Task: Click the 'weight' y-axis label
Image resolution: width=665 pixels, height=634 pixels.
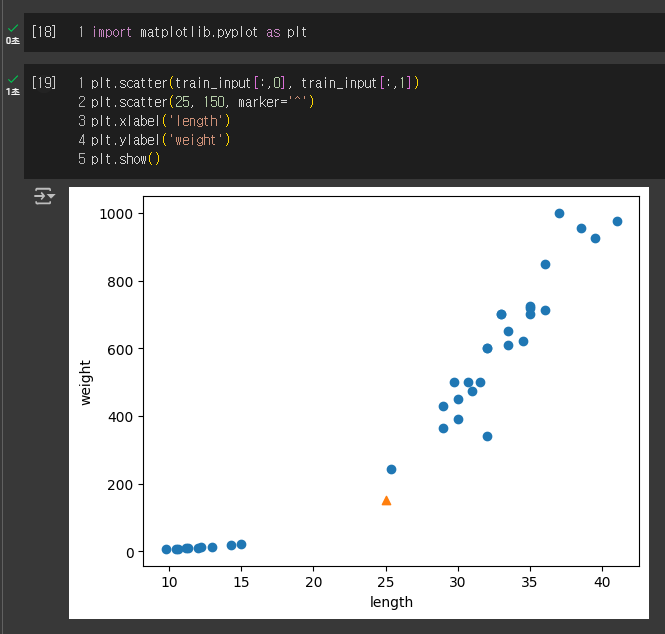Action: pos(85,383)
